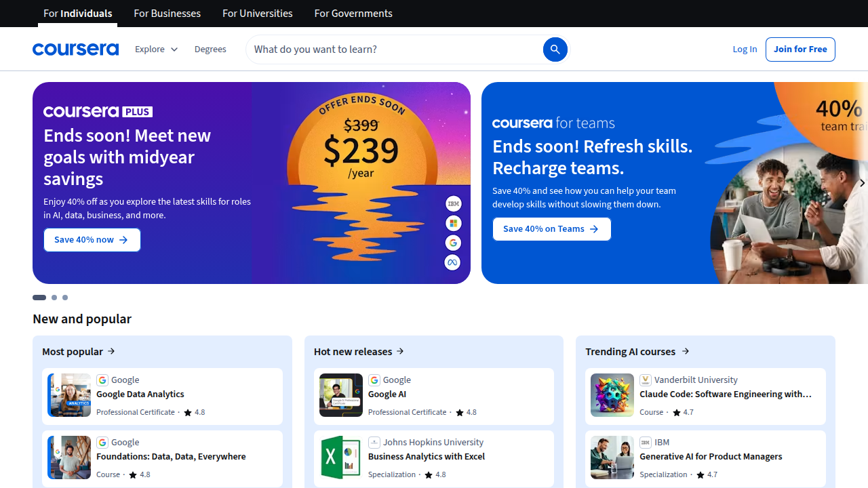Open the Business Analytics with Excel thumbnail
This screenshot has width=868, height=488.
341,457
